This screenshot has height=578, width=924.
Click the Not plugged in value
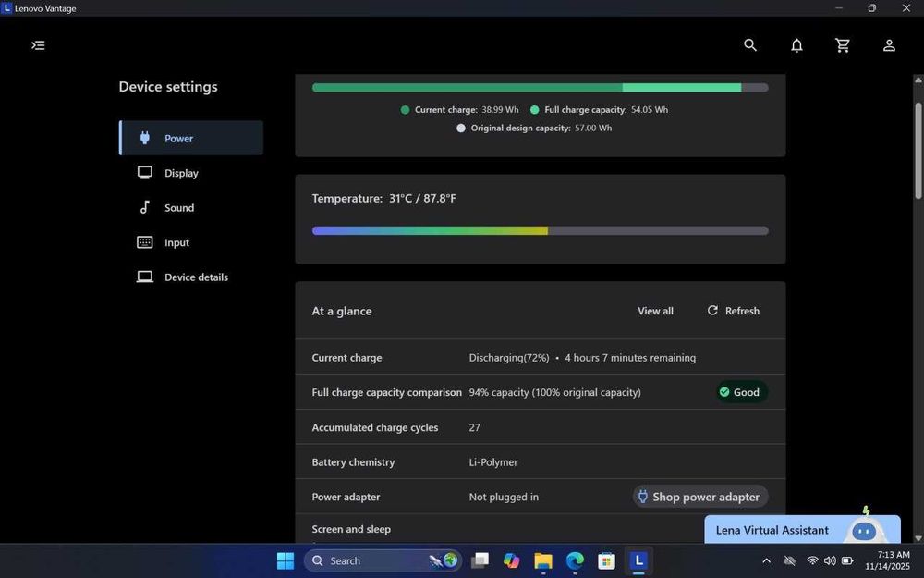pos(504,498)
